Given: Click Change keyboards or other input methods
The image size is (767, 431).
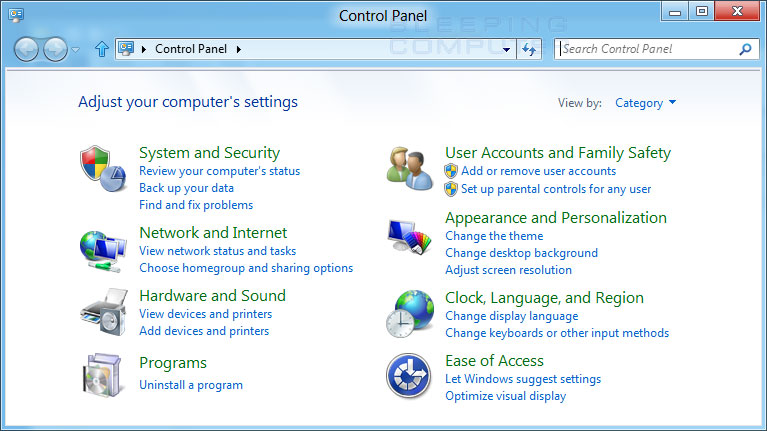Looking at the screenshot, I should tap(557, 333).
